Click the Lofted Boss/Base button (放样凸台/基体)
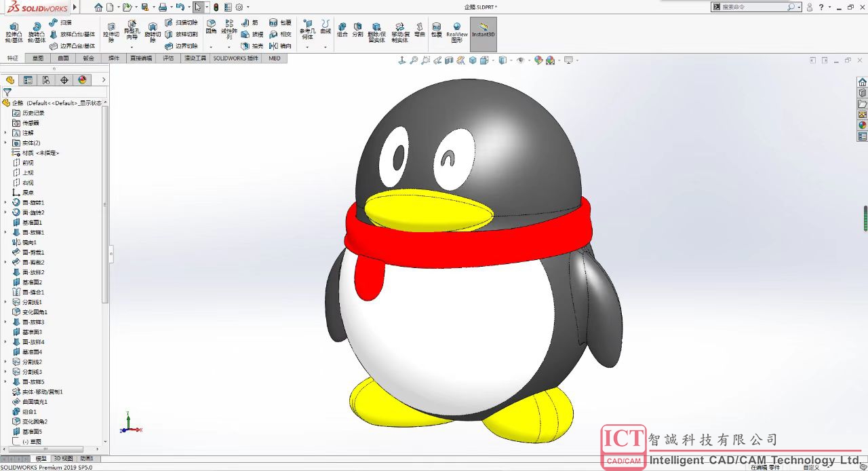The height and width of the screenshot is (471, 868). coord(73,34)
